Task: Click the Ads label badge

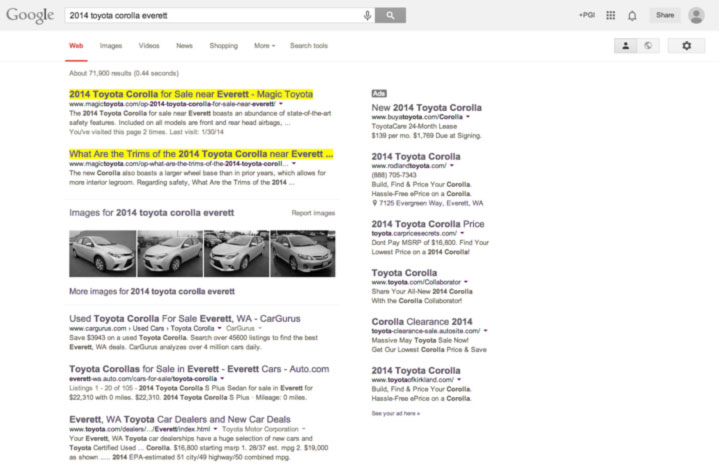Action: [x=379, y=94]
